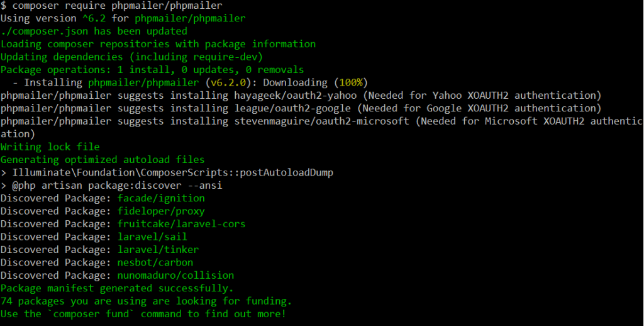Click '74 packages you are using' funding line

[146, 301]
